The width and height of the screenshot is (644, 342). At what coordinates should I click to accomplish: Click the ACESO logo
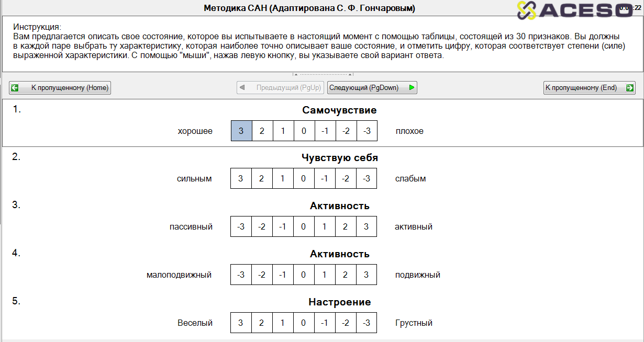[574, 10]
